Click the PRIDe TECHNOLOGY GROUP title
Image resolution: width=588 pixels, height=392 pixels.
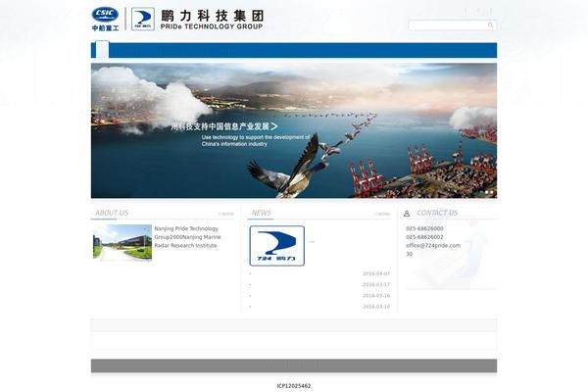212,26
